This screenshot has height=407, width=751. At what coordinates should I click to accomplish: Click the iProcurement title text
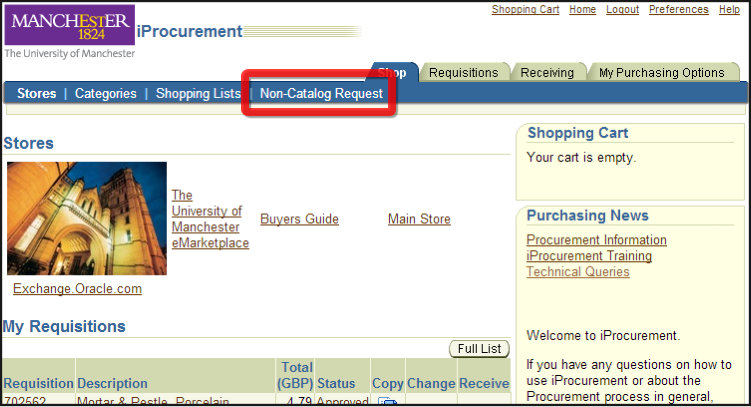[190, 32]
